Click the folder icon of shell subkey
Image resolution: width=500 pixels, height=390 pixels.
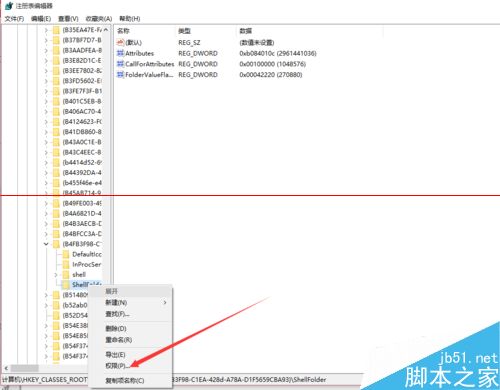point(66,275)
